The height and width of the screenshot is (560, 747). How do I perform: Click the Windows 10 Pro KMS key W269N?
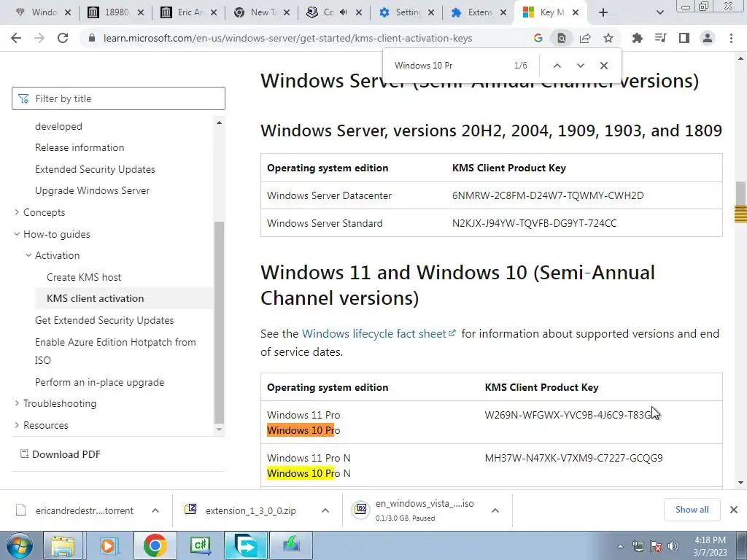(570, 415)
